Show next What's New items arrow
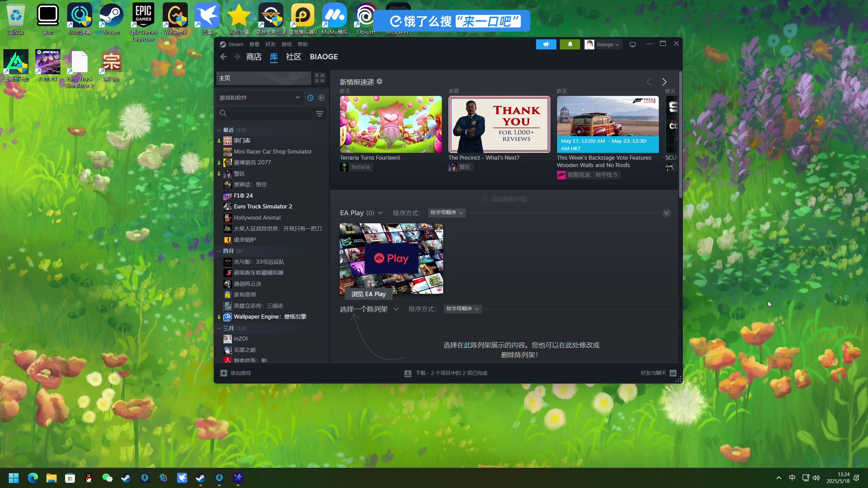This screenshot has width=868, height=488. tap(664, 82)
